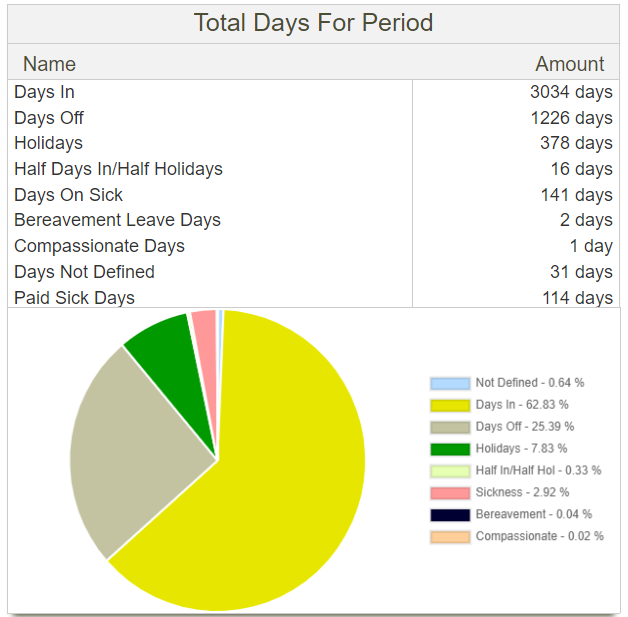Click the pink Sickness pie slice
This screenshot has width=628, height=617.
click(x=205, y=330)
